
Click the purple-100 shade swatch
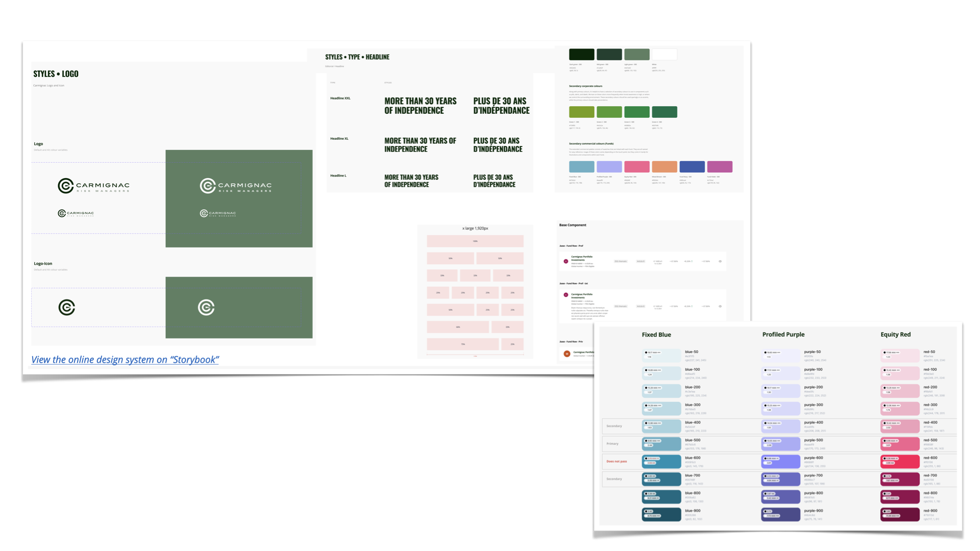click(781, 373)
